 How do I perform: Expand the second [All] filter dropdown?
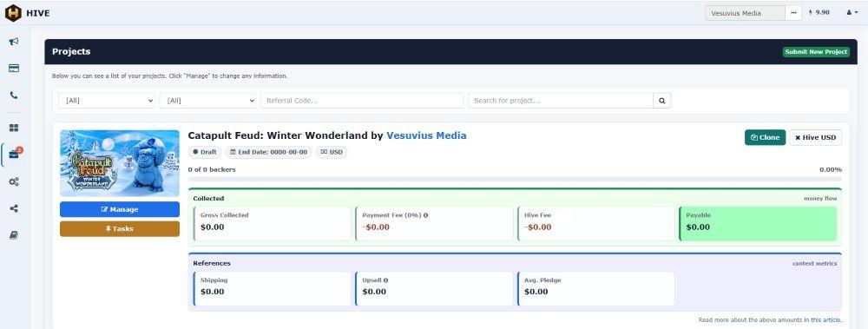pyautogui.click(x=208, y=101)
